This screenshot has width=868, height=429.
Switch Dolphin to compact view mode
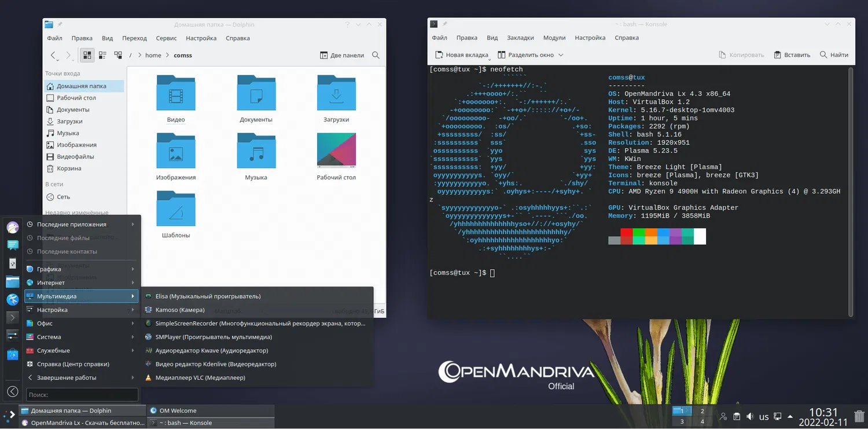coord(102,55)
